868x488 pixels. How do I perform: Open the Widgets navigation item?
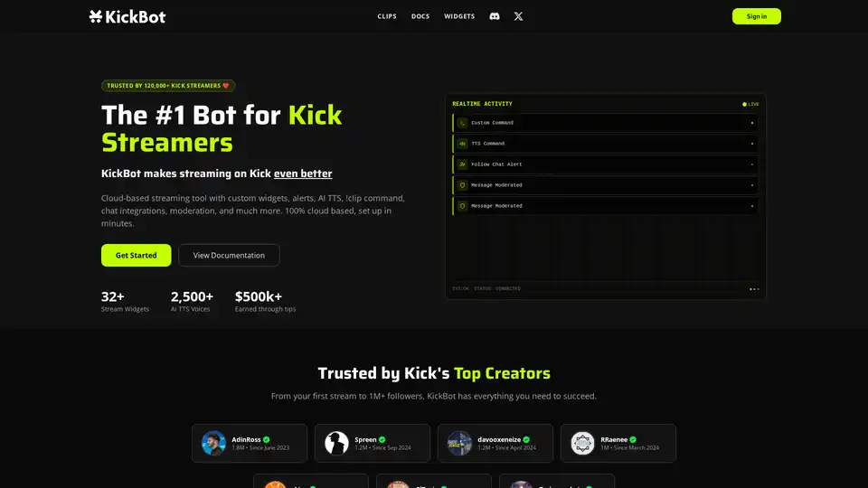tap(459, 16)
